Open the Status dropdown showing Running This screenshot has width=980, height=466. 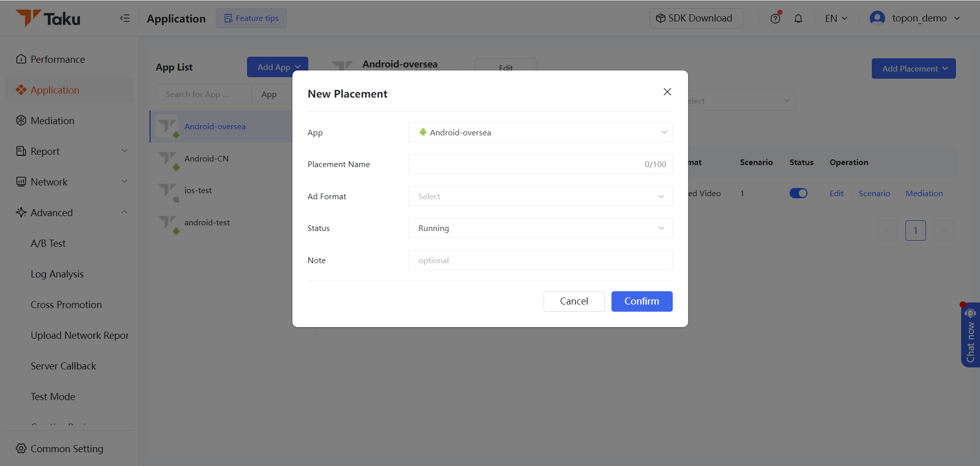pos(540,228)
